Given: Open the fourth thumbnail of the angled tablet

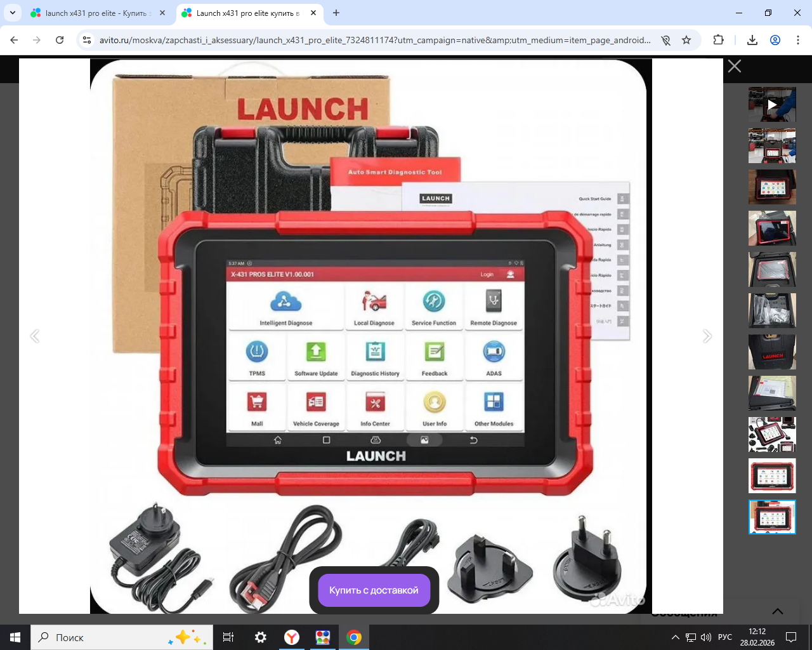Looking at the screenshot, I should (x=772, y=229).
